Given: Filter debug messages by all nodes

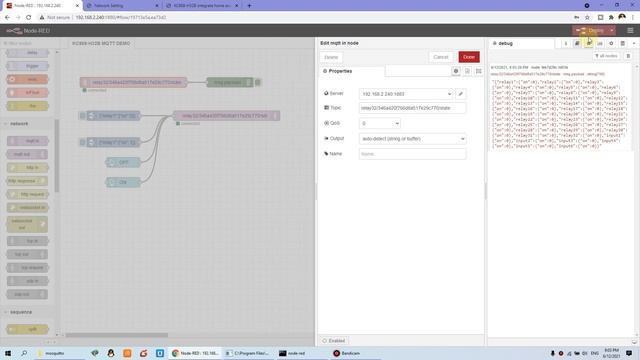Looking at the screenshot, I should click(607, 56).
